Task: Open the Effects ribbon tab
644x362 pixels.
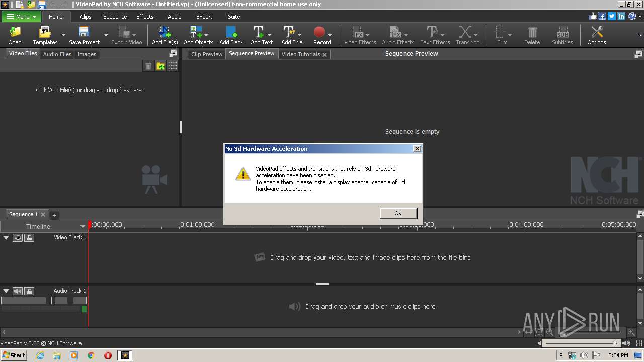Action: [145, 17]
